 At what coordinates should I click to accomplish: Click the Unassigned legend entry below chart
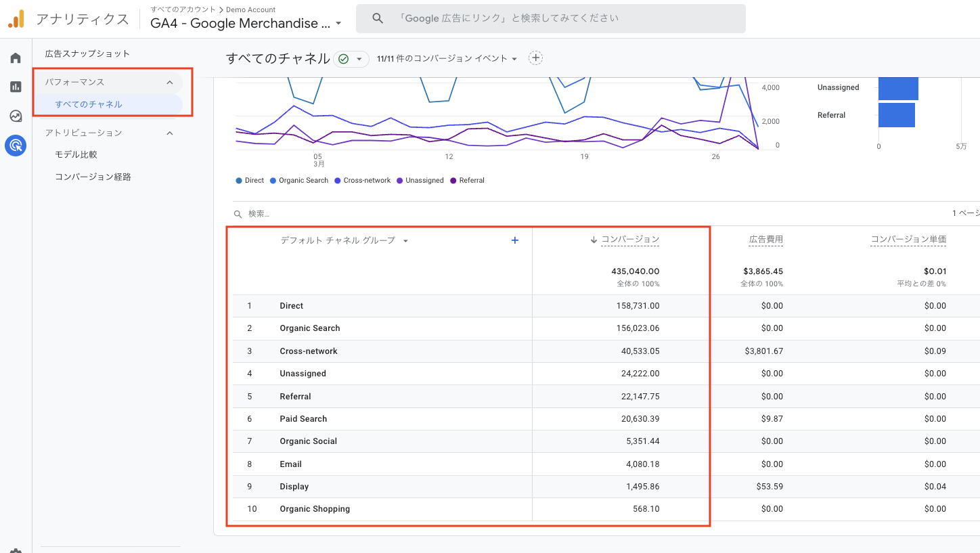420,181
